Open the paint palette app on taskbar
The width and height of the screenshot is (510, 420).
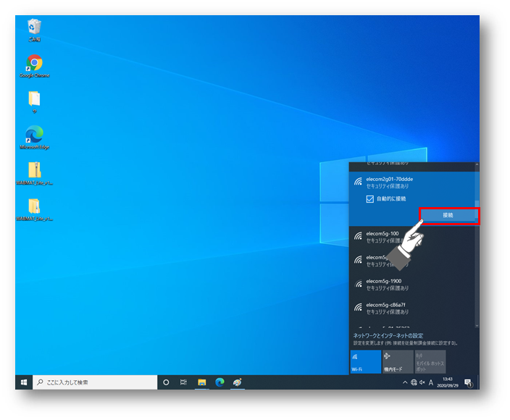[x=238, y=382]
